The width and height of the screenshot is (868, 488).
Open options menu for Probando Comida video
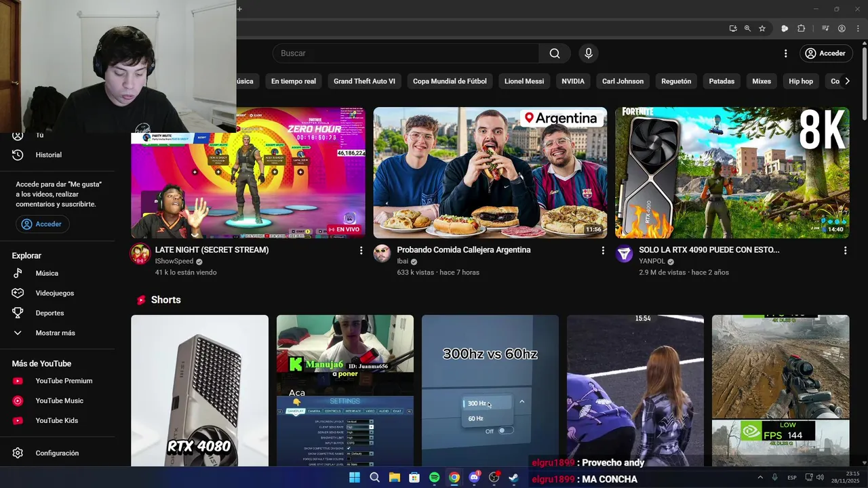pyautogui.click(x=603, y=250)
